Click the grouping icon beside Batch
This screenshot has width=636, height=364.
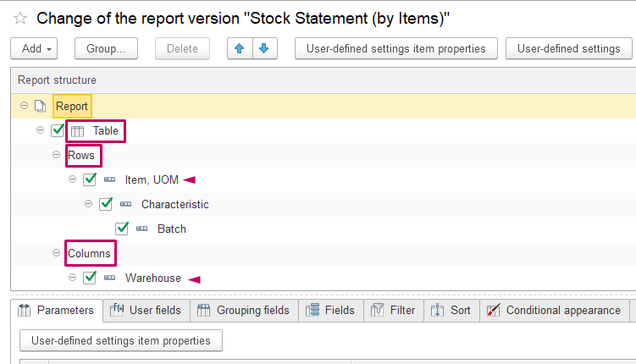click(x=142, y=229)
